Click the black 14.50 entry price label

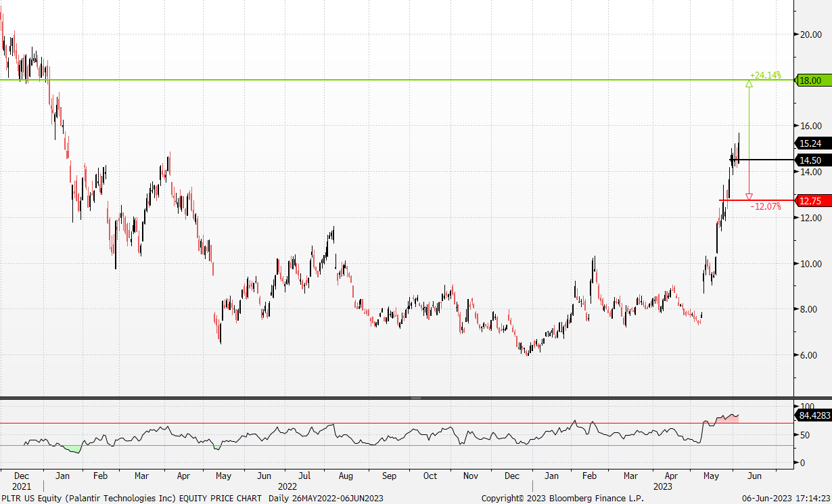click(x=812, y=160)
